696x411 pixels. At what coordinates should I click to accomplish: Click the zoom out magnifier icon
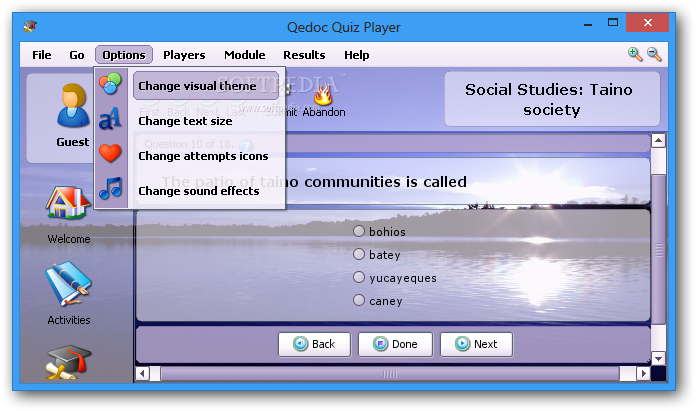pyautogui.click(x=654, y=55)
